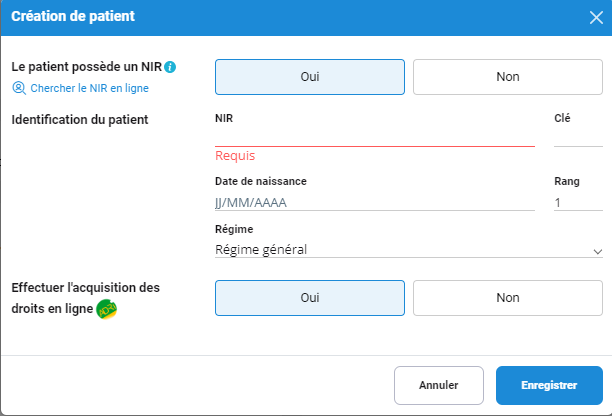Click the person-search icon for NIR lookup

18,88
